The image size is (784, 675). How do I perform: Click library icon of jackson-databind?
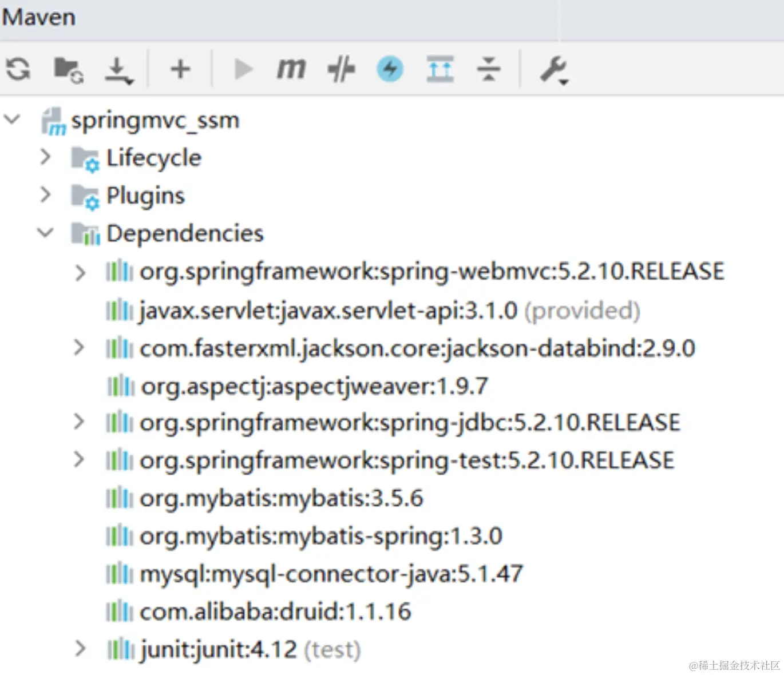pyautogui.click(x=120, y=348)
